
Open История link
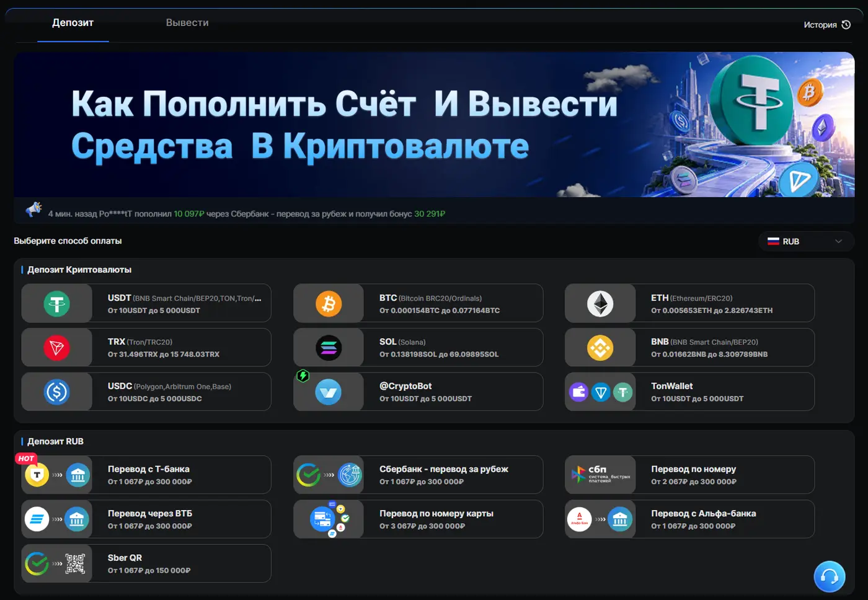[x=827, y=25]
